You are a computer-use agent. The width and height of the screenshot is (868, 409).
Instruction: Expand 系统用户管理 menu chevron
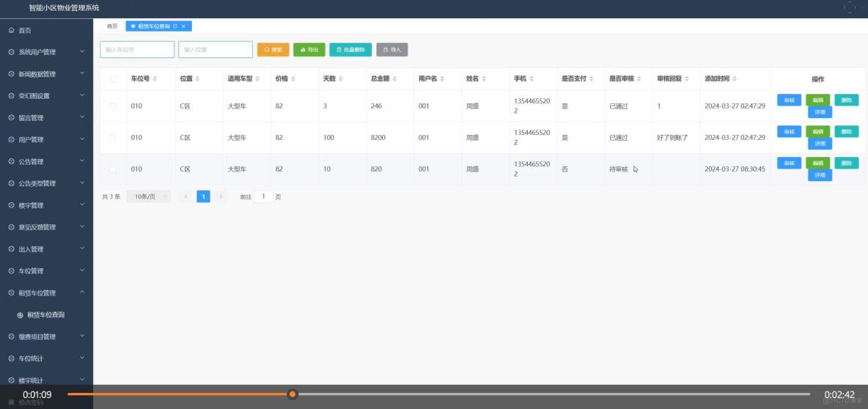[82, 51]
